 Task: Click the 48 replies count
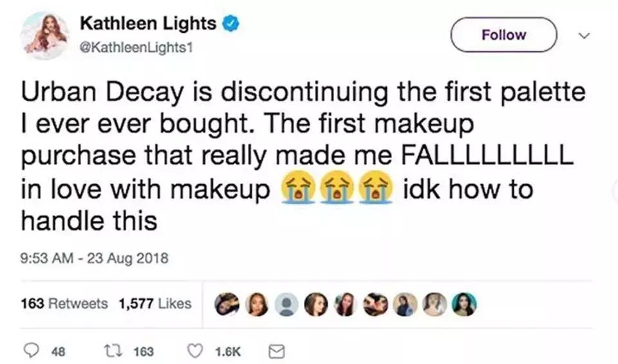tap(58, 350)
